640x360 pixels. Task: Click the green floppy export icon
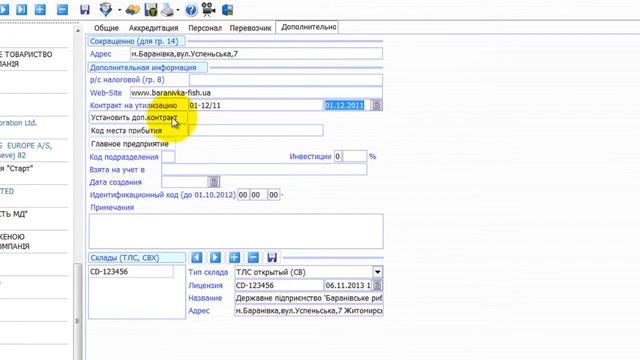[151, 9]
